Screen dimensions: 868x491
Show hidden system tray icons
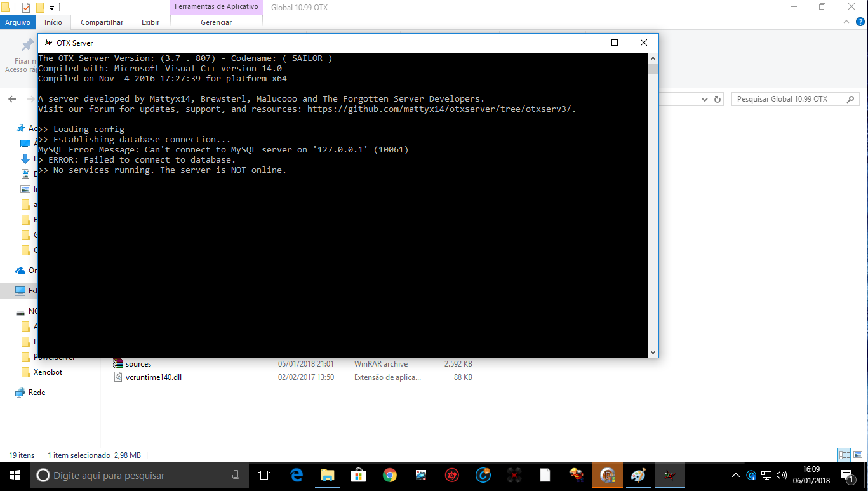click(x=736, y=475)
